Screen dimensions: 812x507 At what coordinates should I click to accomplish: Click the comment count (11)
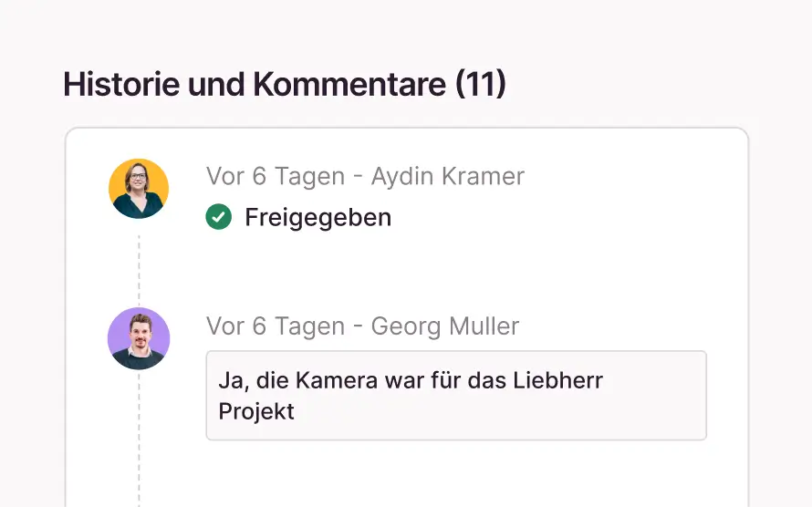[x=480, y=85]
